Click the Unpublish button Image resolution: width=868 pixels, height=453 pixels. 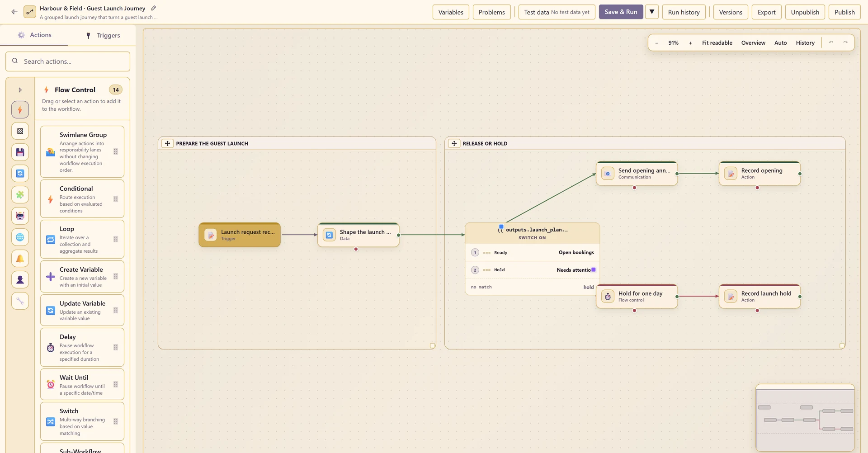tap(805, 12)
